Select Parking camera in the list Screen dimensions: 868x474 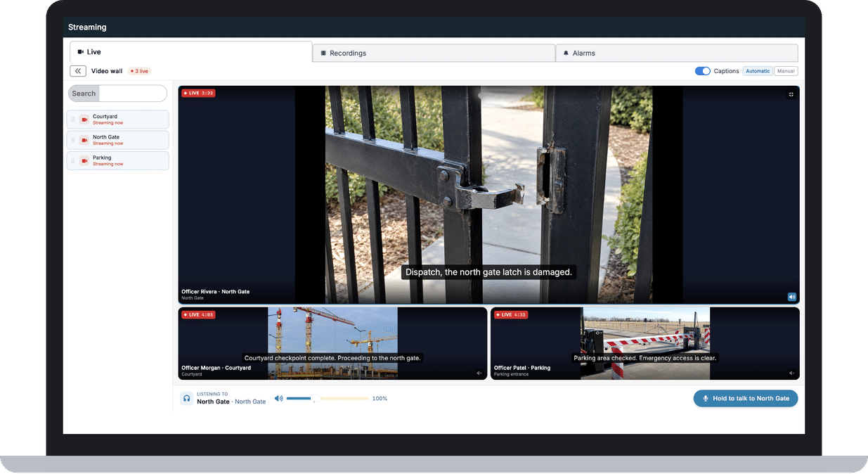[117, 160]
